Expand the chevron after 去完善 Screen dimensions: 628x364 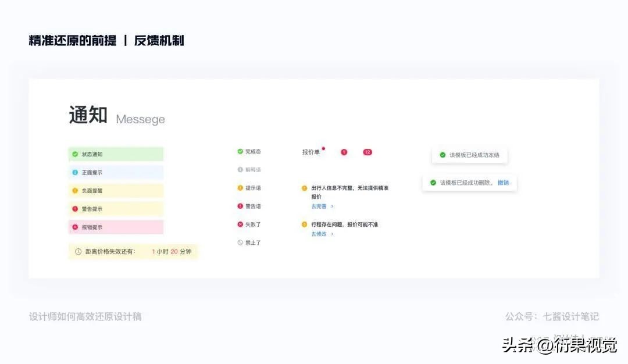point(332,206)
